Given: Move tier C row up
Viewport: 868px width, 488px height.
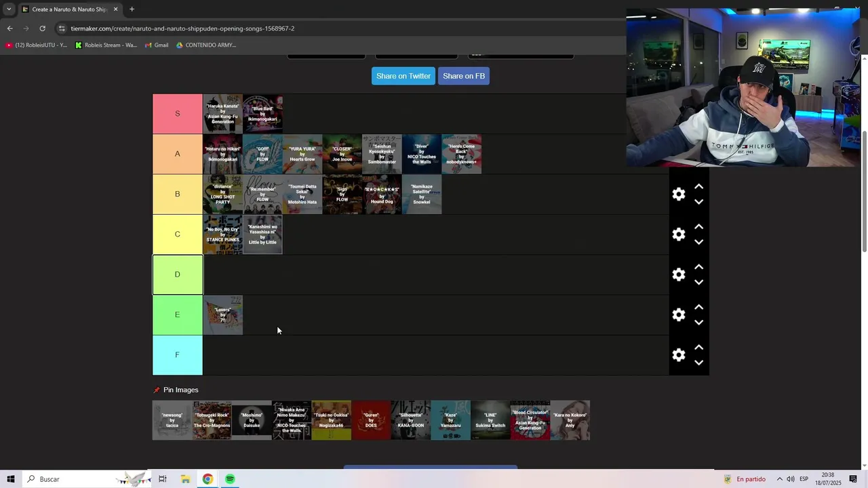Looking at the screenshot, I should point(698,227).
